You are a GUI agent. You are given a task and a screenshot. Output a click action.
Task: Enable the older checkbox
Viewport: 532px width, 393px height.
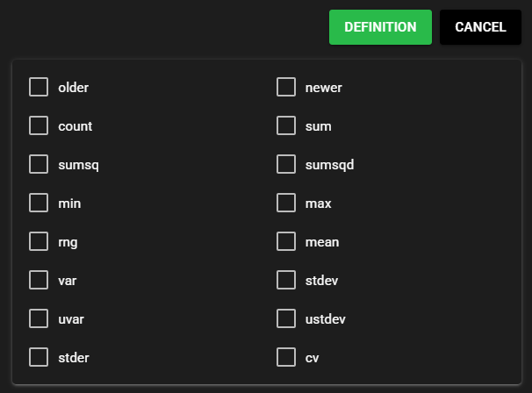39,87
